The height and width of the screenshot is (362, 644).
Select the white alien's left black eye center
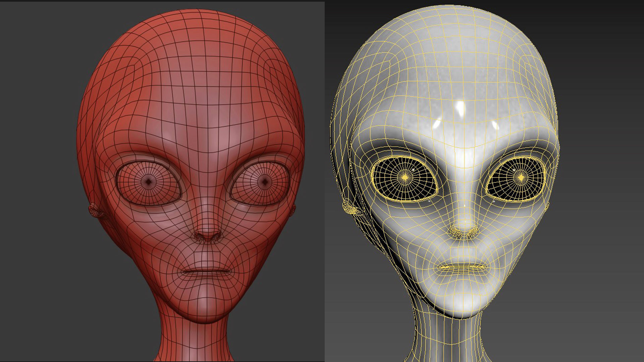(x=405, y=177)
